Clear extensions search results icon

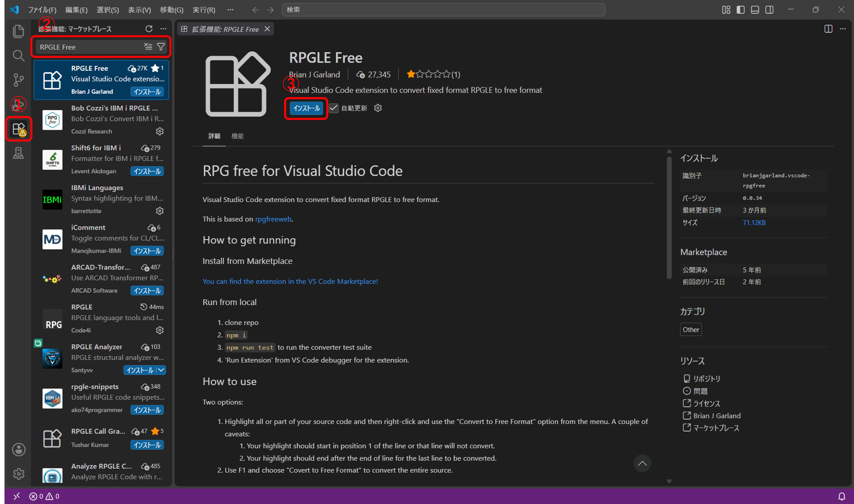coord(148,46)
